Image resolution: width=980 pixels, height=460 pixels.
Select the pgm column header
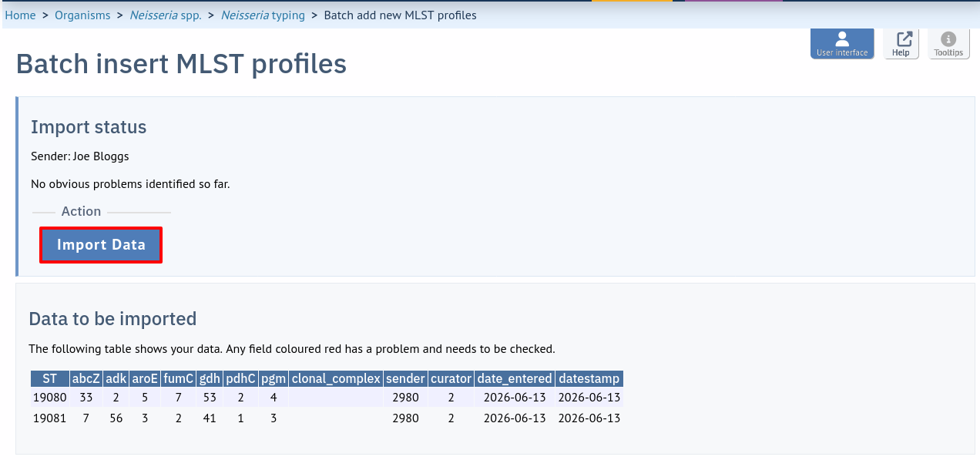(273, 378)
